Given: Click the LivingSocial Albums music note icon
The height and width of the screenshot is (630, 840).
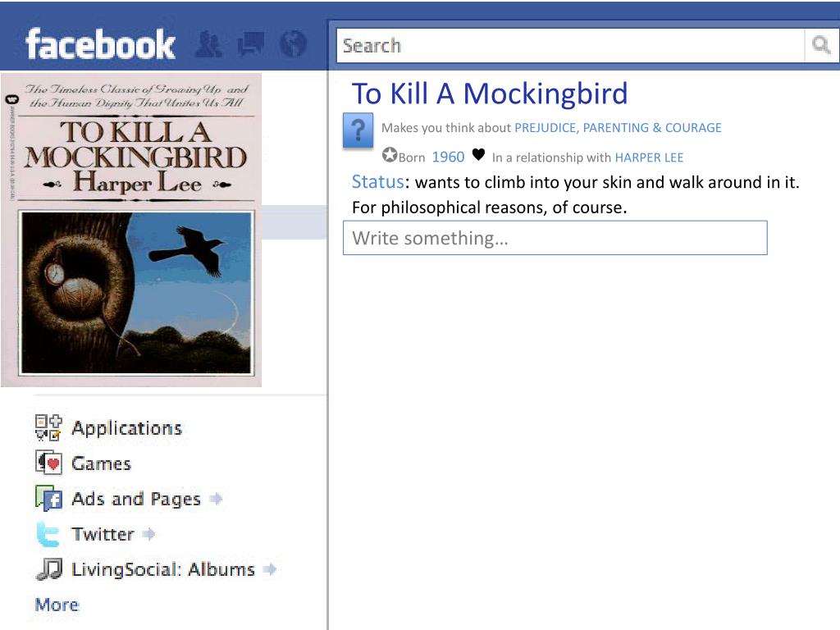Looking at the screenshot, I should coord(48,569).
